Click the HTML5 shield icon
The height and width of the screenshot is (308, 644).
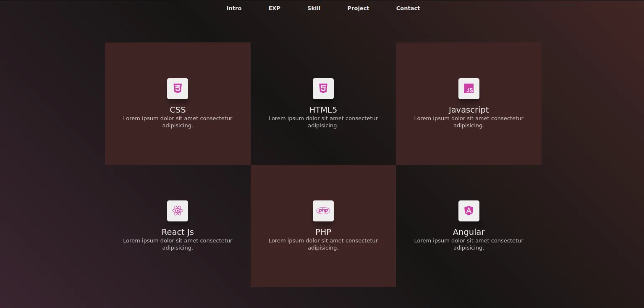pyautogui.click(x=323, y=89)
